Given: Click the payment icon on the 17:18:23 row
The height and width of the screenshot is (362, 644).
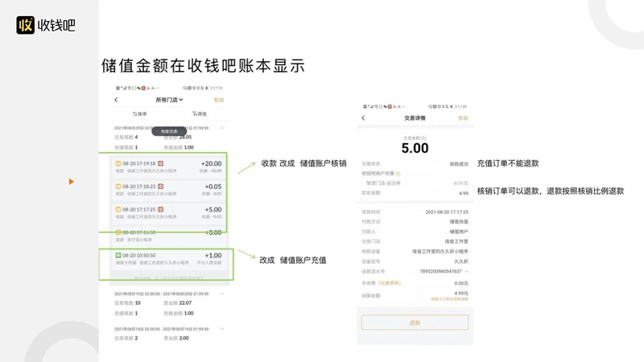Looking at the screenshot, I should [118, 187].
